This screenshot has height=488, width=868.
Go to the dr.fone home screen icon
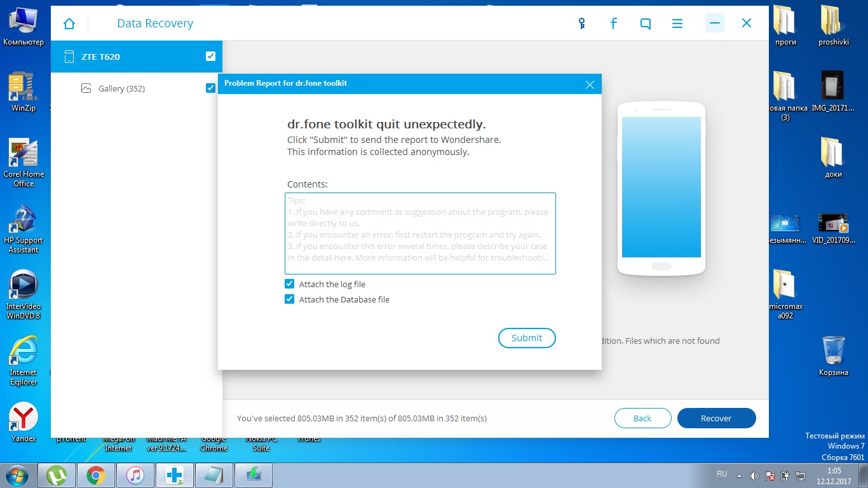pyautogui.click(x=69, y=24)
